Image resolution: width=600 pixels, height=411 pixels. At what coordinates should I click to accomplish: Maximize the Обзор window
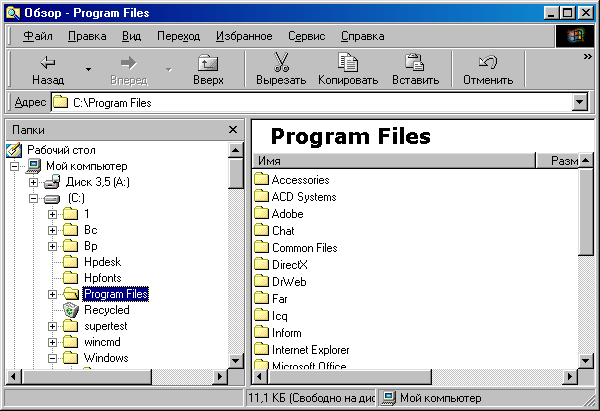click(567, 13)
